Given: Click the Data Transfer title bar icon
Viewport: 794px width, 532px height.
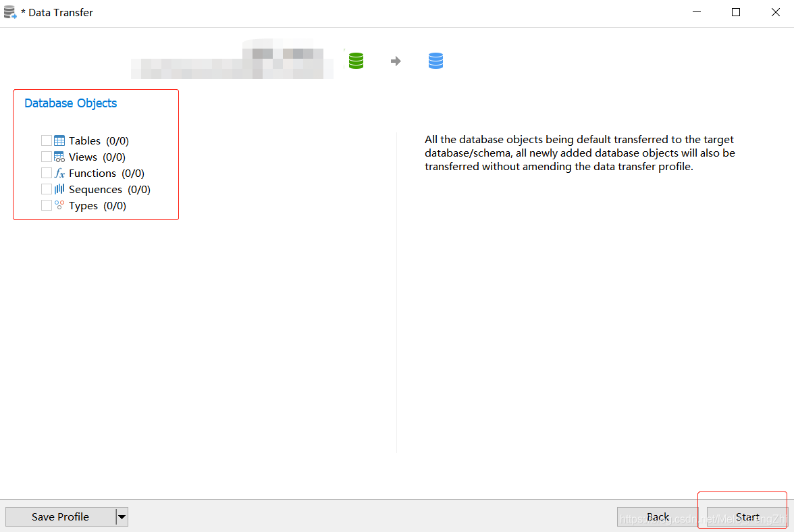Looking at the screenshot, I should click(10, 12).
